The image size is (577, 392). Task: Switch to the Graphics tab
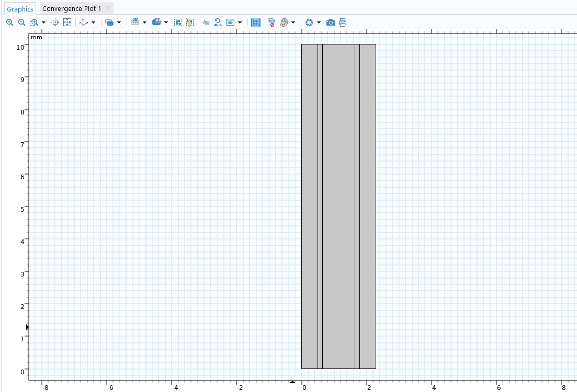[x=20, y=9]
